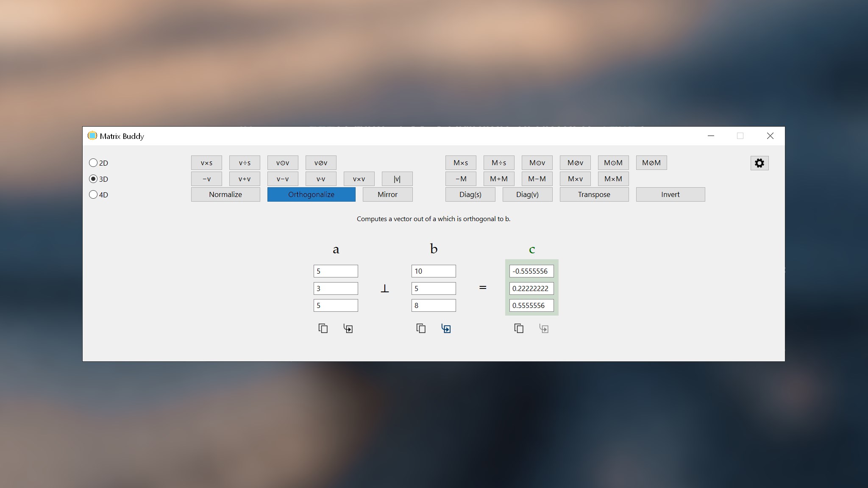This screenshot has height=488, width=868.
Task: Choose the Diag(v) operation
Action: pos(527,194)
